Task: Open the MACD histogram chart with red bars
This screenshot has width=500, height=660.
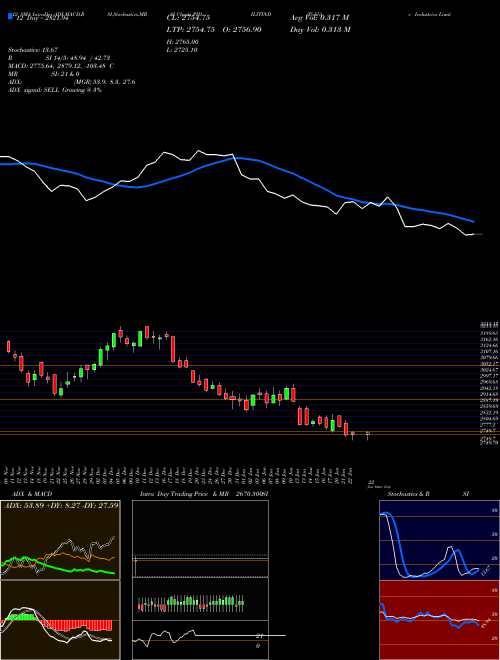Action: [60, 620]
